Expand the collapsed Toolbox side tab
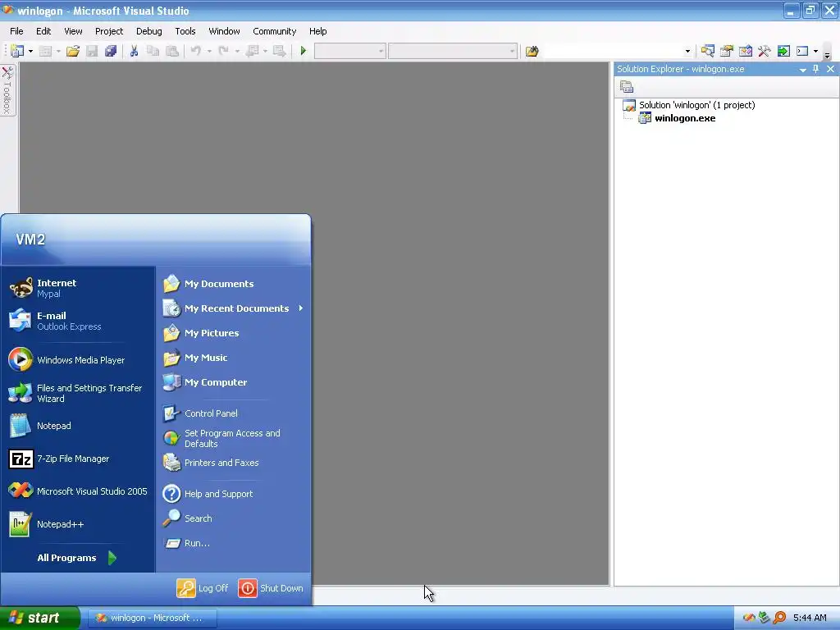Screen dimensions: 840x630 click(x=7, y=89)
